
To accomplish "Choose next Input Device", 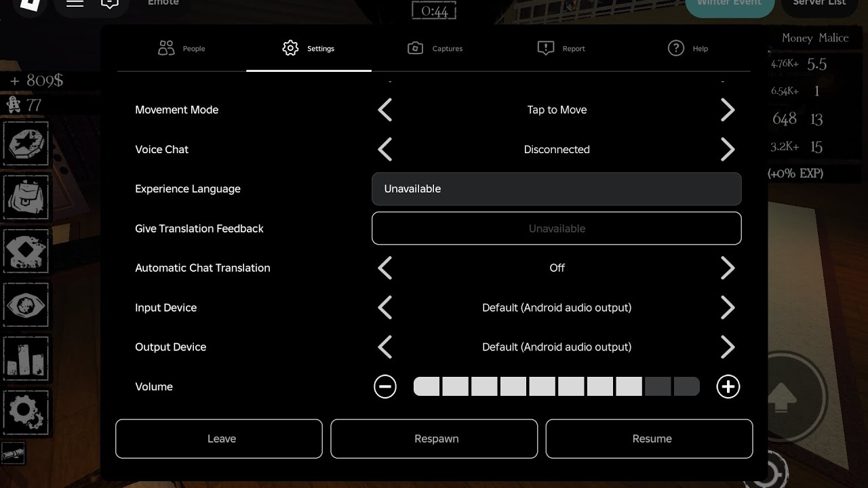I will (728, 308).
